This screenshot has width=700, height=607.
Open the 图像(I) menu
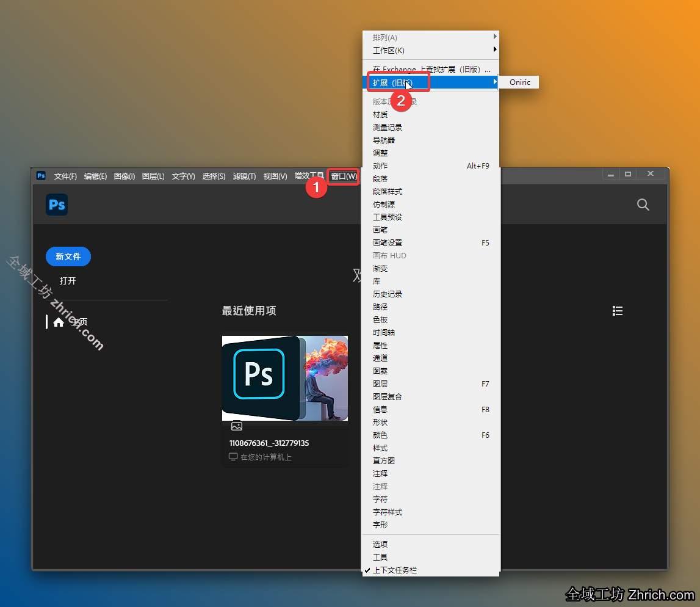[124, 176]
